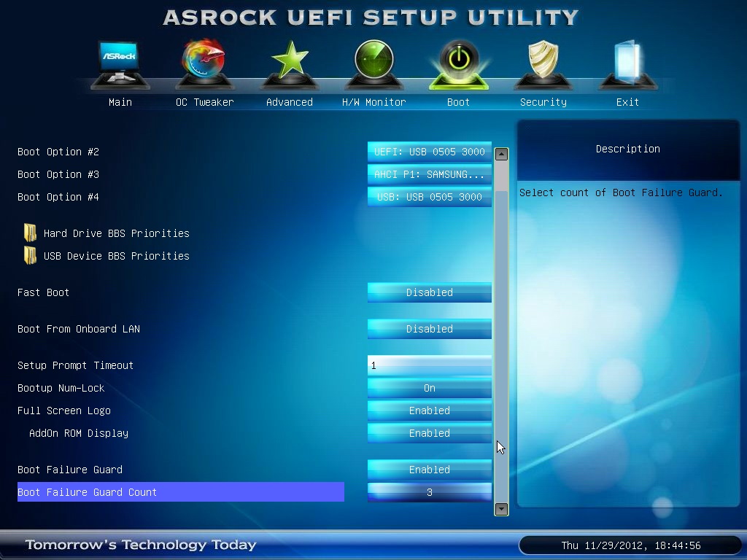This screenshot has width=747, height=560.
Task: Select the Security tab label
Action: click(x=543, y=102)
